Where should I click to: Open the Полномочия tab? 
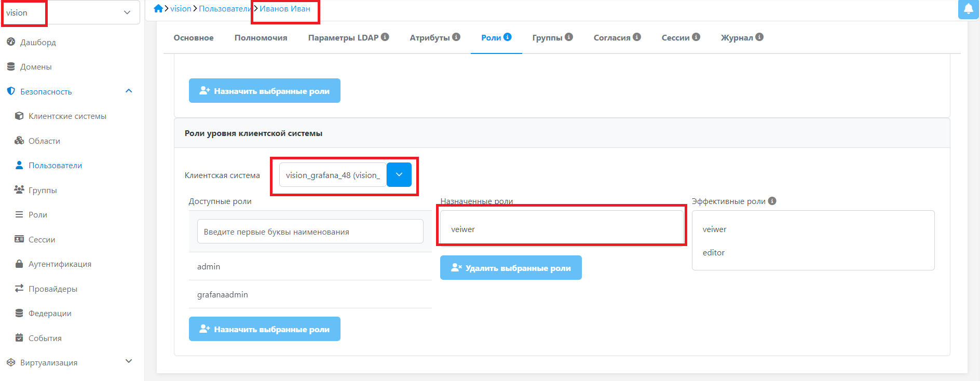(261, 37)
